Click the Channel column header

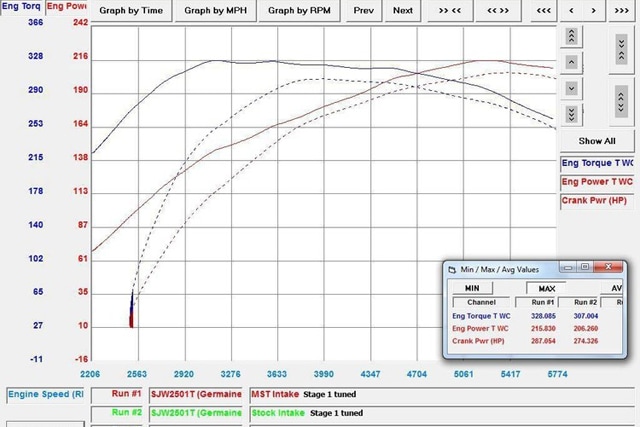[481, 302]
